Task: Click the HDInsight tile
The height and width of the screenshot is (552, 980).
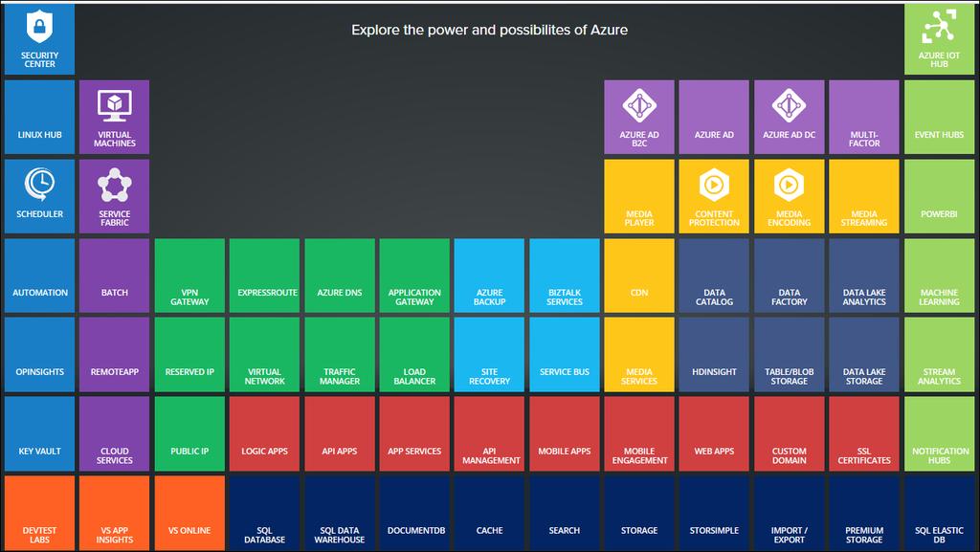Action: click(714, 355)
